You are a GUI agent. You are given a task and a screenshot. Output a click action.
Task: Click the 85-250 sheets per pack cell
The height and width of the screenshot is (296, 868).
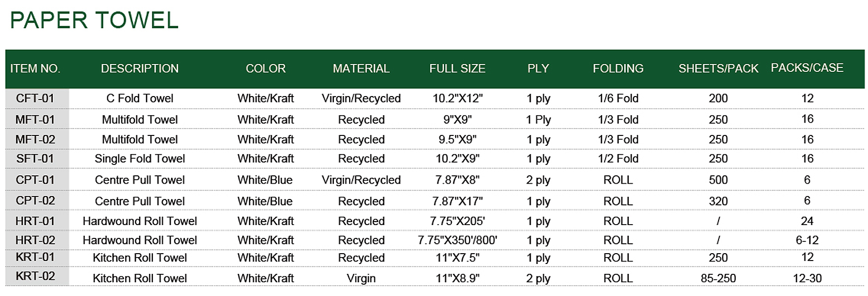(x=718, y=278)
